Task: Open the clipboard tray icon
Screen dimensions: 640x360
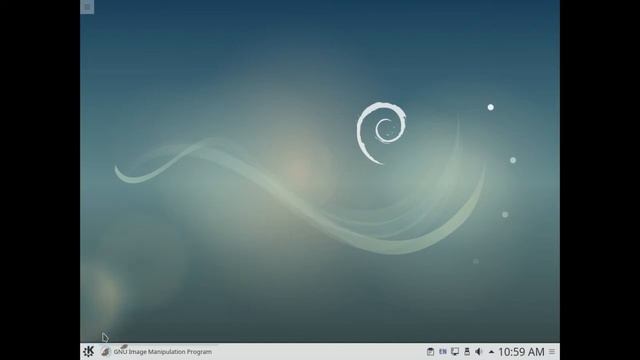Action: [430, 351]
